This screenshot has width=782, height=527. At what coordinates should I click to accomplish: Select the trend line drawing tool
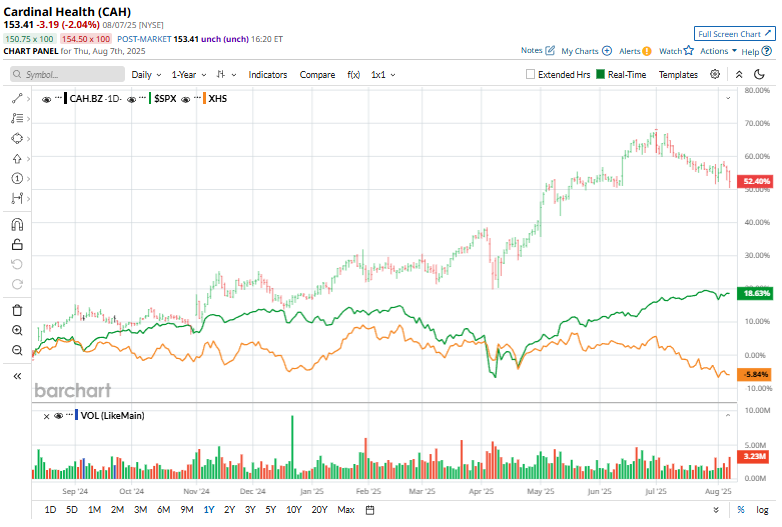point(17,98)
